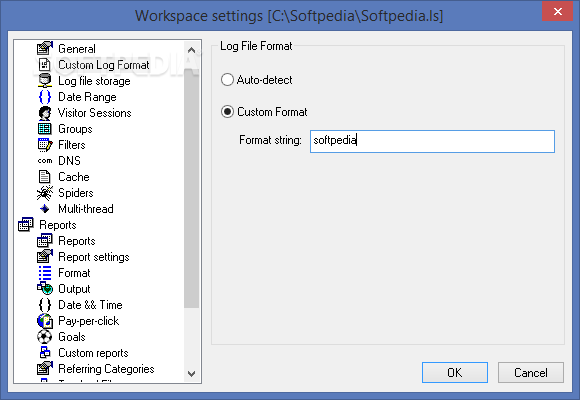This screenshot has width=580, height=400.
Task: Select the Spiders tree item
Action: pos(76,193)
